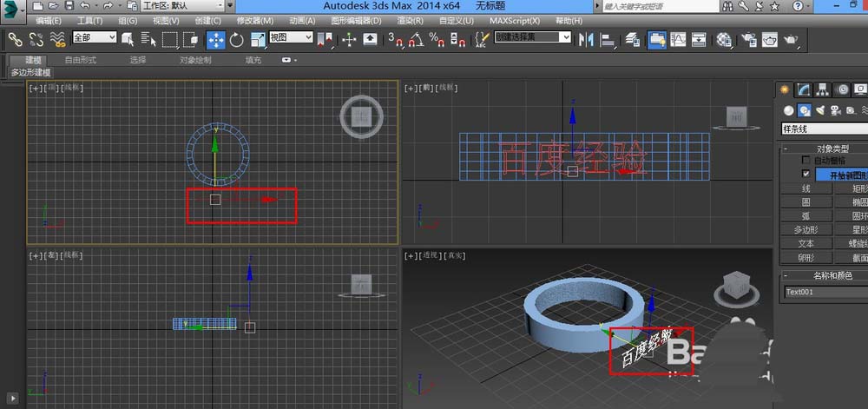Image resolution: width=868 pixels, height=409 pixels.
Task: Expand the quick access toolbar arrow
Action: click(x=231, y=6)
